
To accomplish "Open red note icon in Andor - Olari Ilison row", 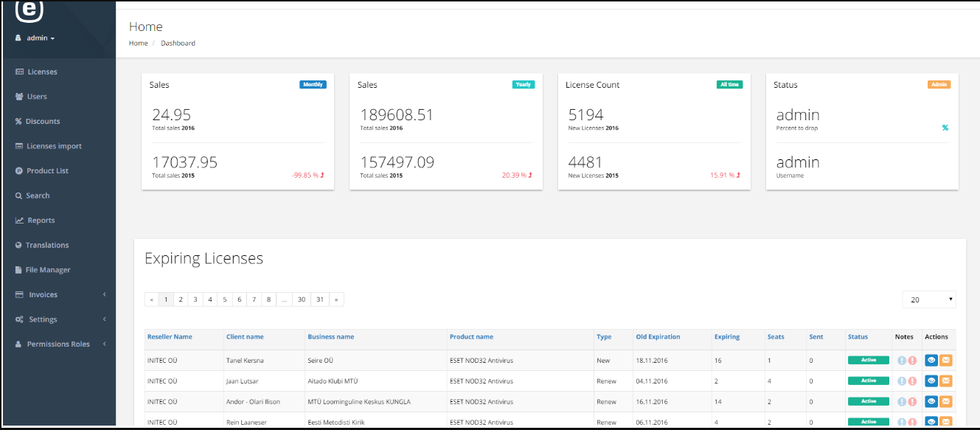I will point(912,402).
